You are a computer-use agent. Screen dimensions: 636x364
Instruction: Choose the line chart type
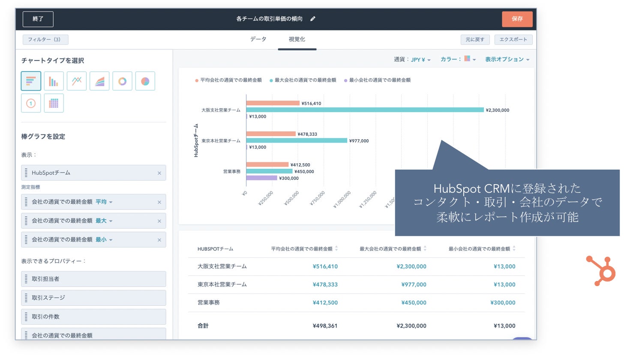(x=77, y=81)
